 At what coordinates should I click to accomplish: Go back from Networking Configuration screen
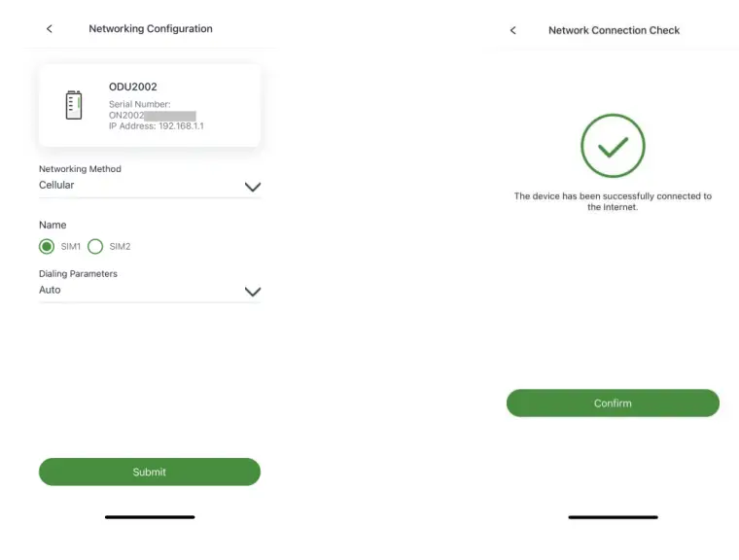coord(50,29)
